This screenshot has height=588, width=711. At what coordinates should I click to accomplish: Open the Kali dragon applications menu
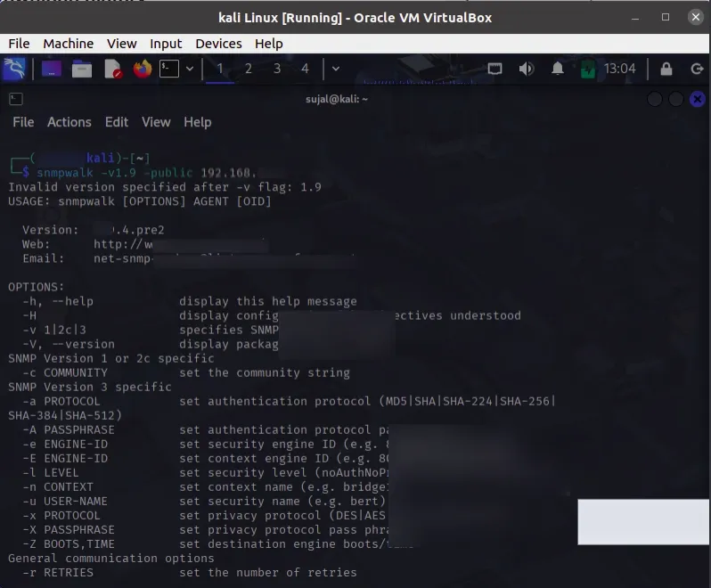(x=14, y=69)
